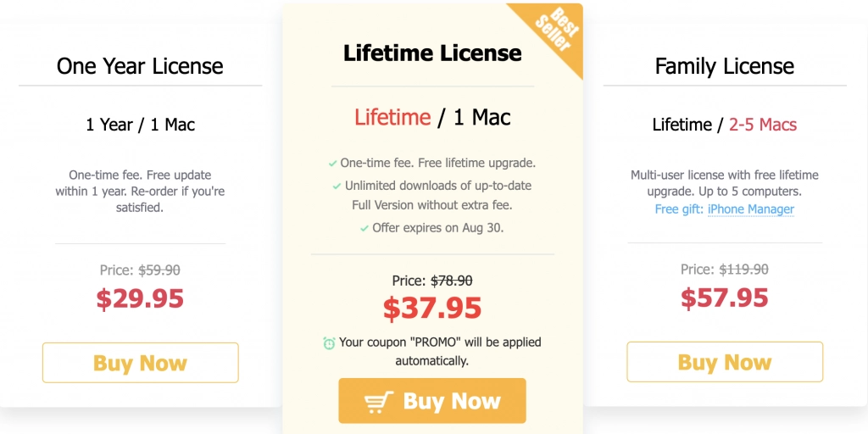Screen dimensions: 868x434
Task: Click checkmark next to One-time fee line
Action: [x=333, y=164]
